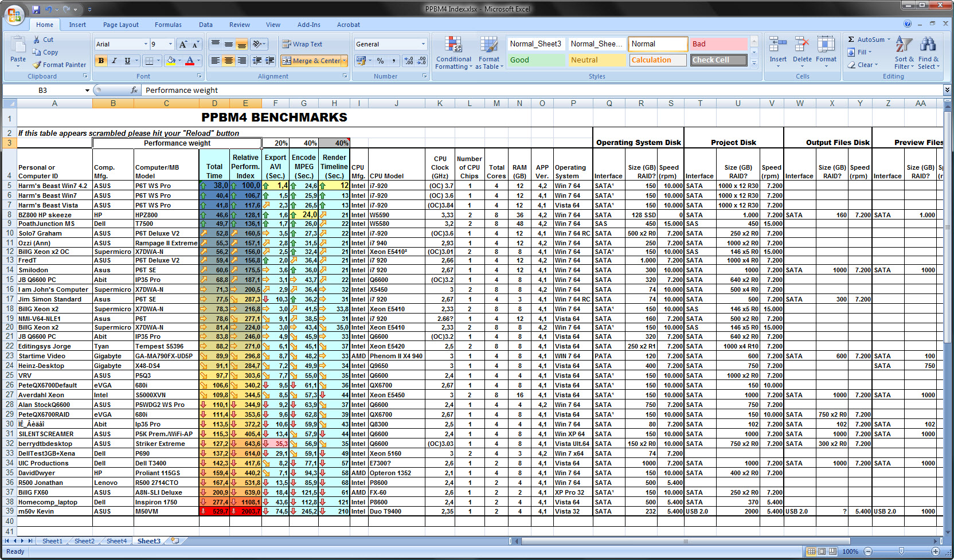
Task: Switch to Sheet4 worksheet tab
Action: 116,541
